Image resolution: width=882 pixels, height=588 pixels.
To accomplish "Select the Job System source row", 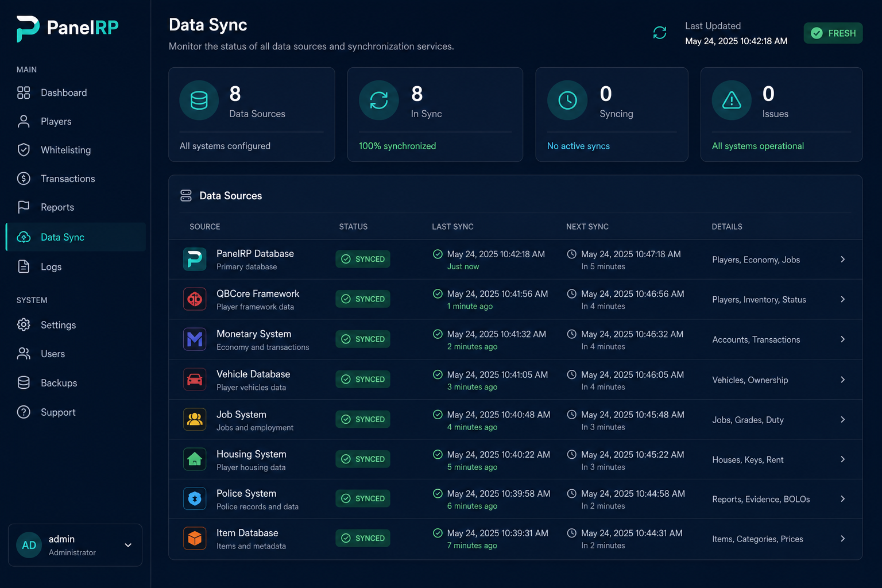I will tap(515, 420).
